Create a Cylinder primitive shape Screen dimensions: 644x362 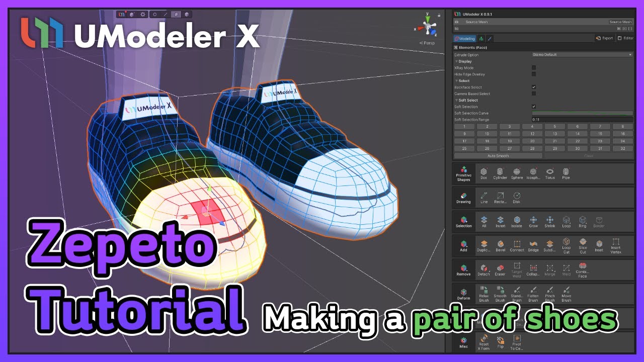500,173
